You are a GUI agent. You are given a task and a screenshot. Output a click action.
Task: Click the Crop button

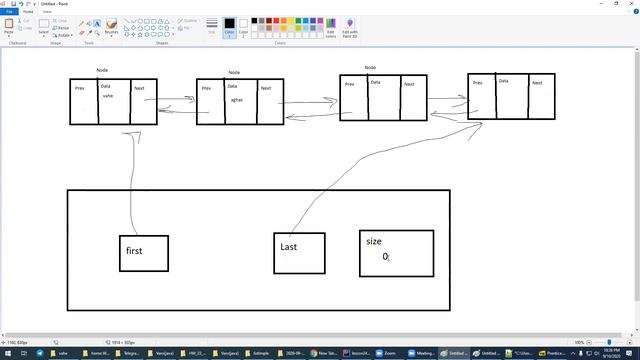pos(60,20)
